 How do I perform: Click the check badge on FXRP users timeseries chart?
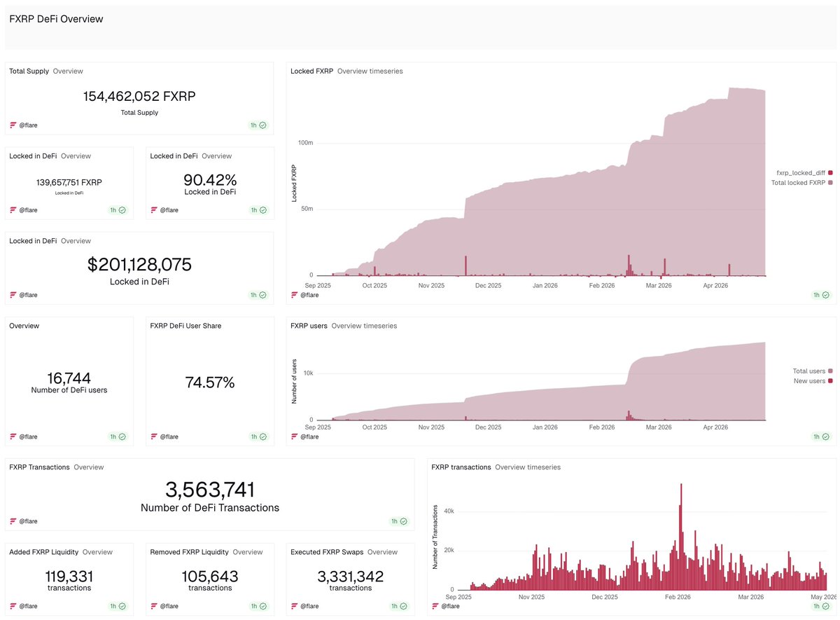point(825,436)
